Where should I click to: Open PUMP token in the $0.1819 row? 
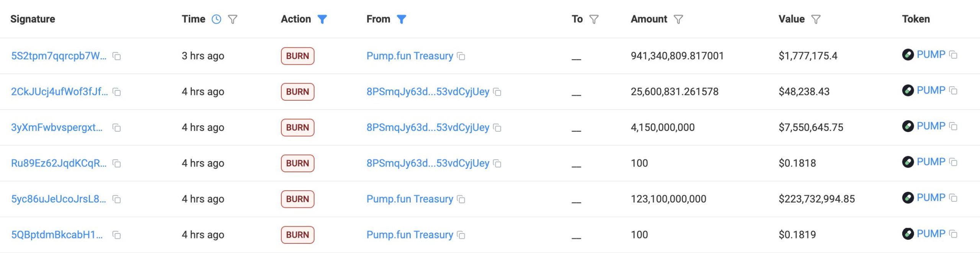point(931,233)
